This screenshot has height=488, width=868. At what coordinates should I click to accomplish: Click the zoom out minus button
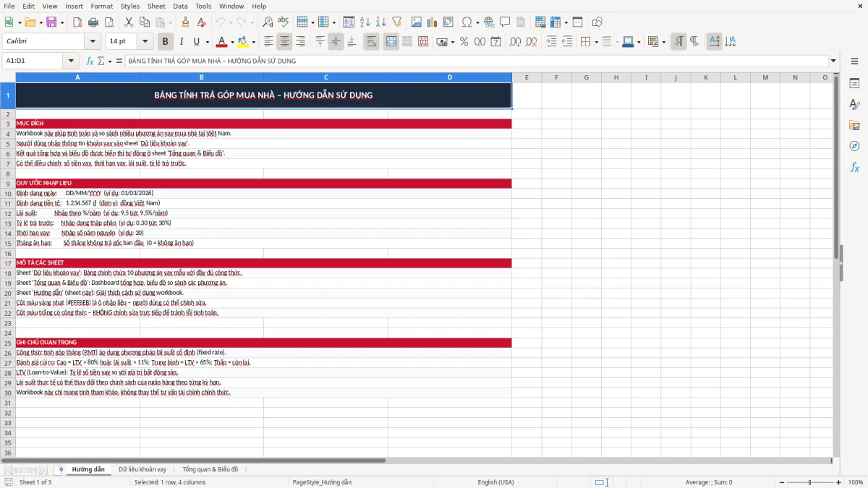pos(780,482)
